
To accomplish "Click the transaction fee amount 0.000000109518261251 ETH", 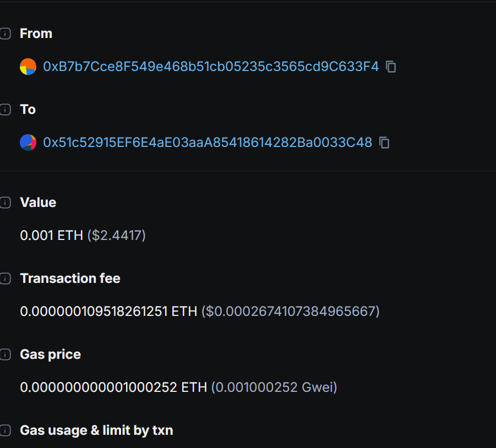I will point(108,312).
